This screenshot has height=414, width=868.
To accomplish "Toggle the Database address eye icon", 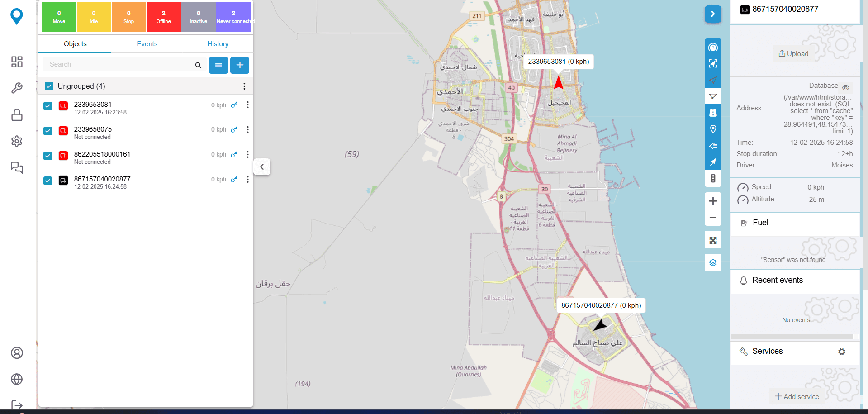I will [x=846, y=88].
